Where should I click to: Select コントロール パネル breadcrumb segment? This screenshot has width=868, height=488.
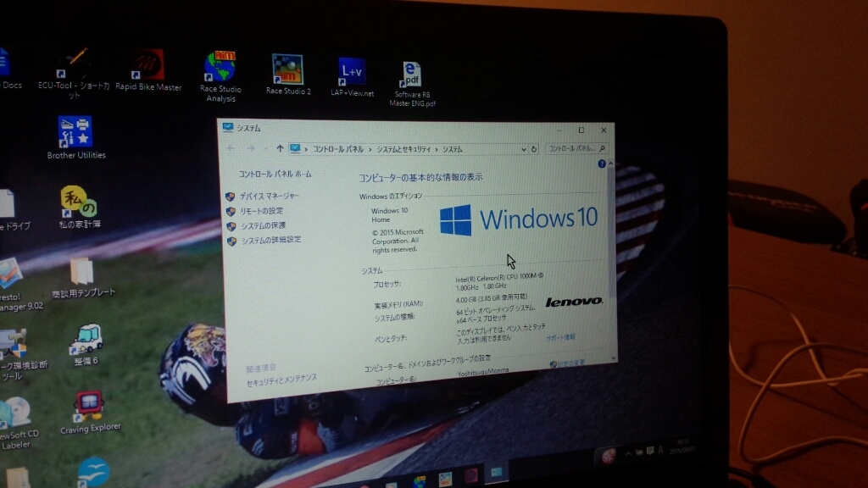pyautogui.click(x=337, y=149)
